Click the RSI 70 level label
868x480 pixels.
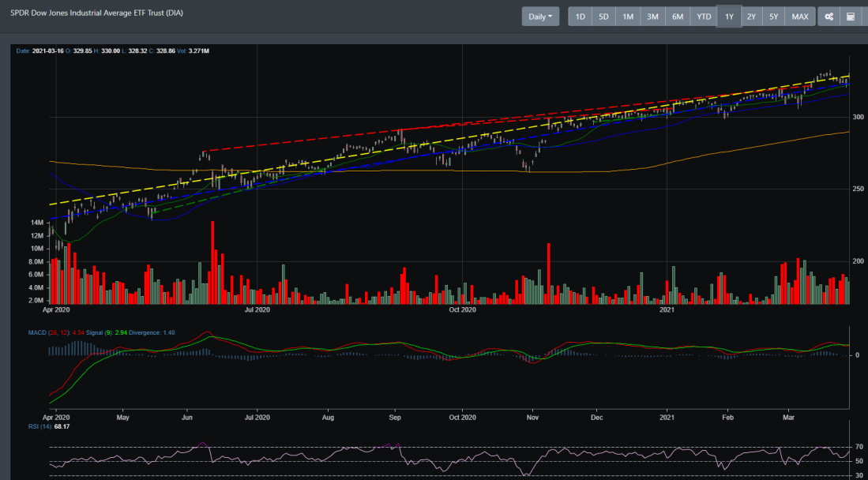click(859, 447)
